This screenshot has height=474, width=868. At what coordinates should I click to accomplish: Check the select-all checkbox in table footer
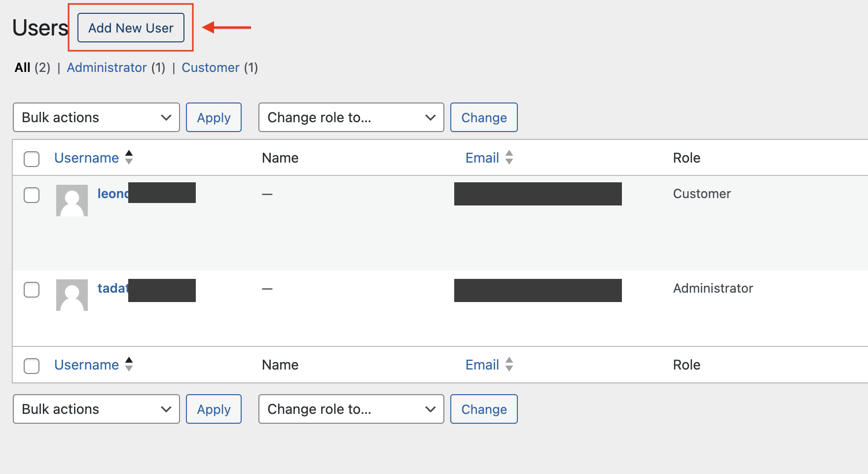click(32, 366)
